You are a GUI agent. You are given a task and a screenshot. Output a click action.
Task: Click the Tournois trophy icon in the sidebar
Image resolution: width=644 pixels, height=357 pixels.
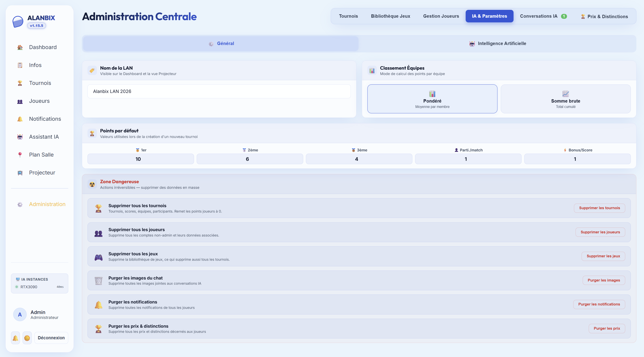pyautogui.click(x=20, y=83)
